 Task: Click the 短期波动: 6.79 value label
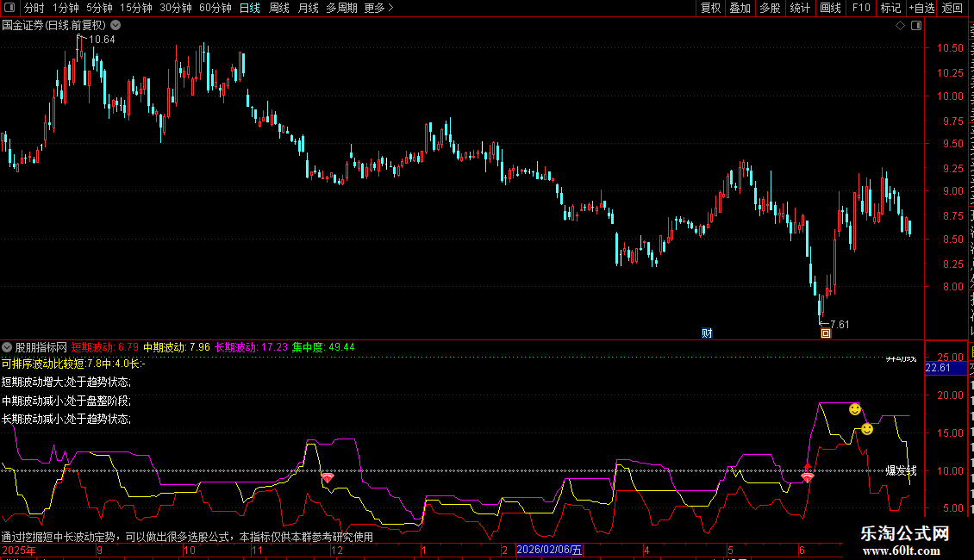[x=105, y=347]
